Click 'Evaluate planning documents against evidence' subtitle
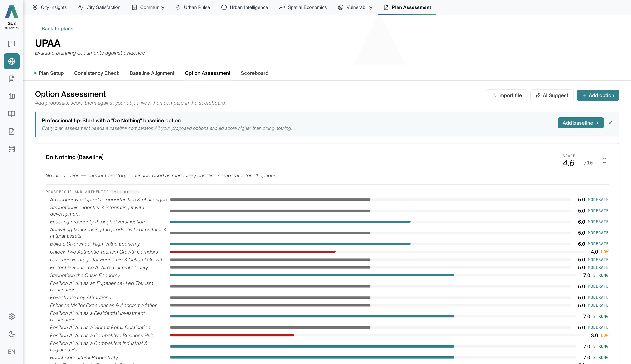Image resolution: width=631 pixels, height=364 pixels. tap(90, 53)
